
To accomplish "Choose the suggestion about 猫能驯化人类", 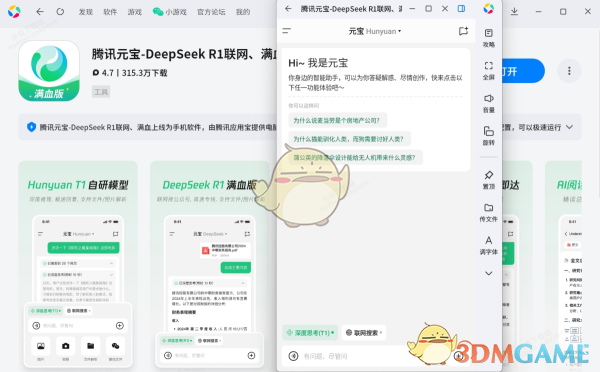I will coord(349,139).
